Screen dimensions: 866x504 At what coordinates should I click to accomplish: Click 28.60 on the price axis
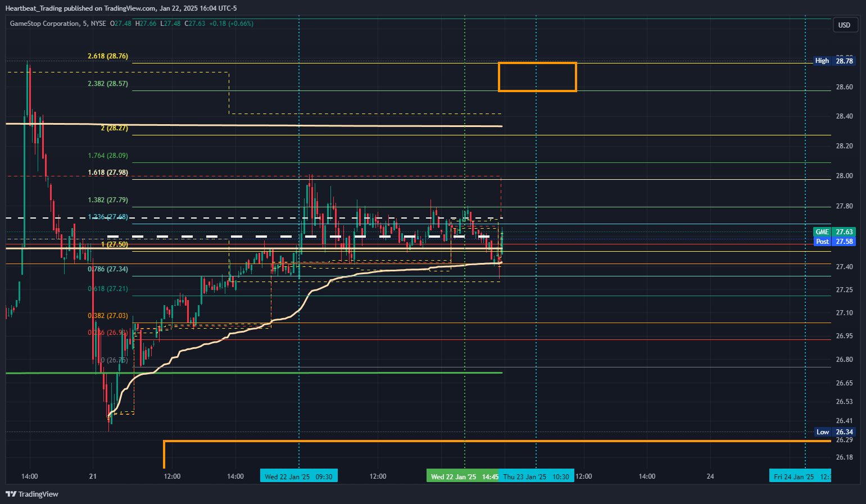[844, 87]
